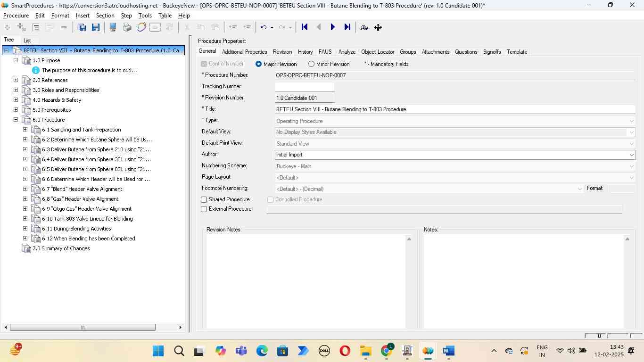
Task: Open the Insert menu
Action: [83, 16]
